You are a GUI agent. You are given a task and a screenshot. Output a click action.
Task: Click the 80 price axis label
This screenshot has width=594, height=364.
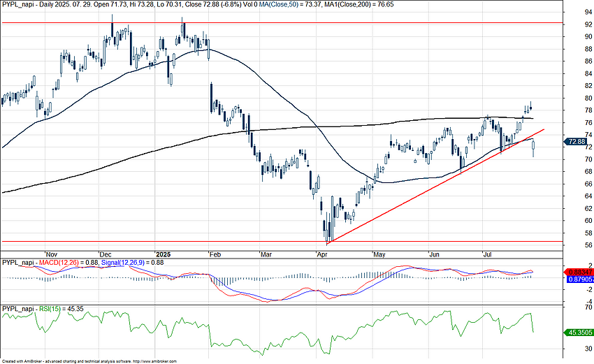click(x=588, y=98)
